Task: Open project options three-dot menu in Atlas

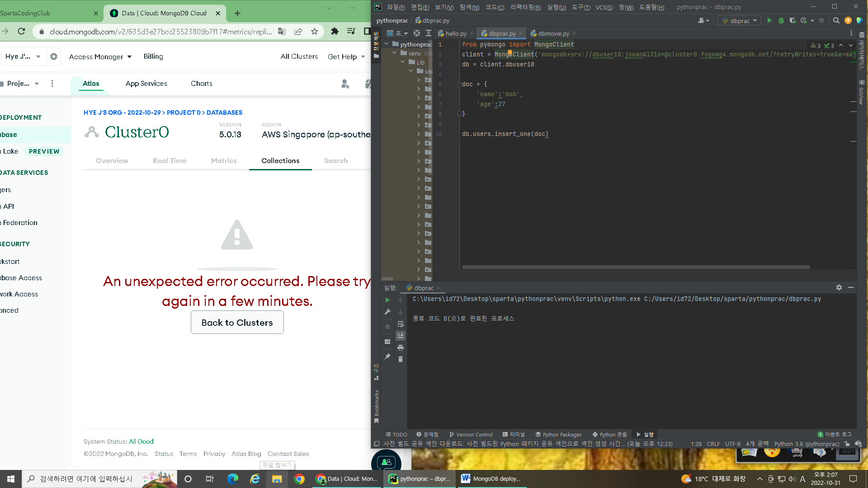Action: [52, 84]
